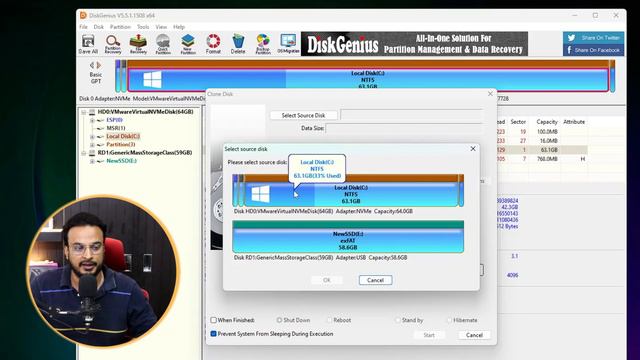
Task: Click the New Partition icon
Action: (x=188, y=44)
